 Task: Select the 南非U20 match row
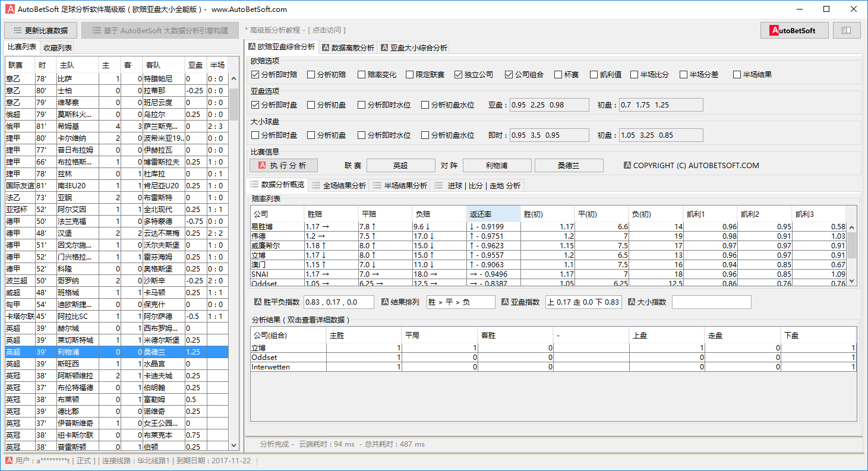[x=116, y=185]
